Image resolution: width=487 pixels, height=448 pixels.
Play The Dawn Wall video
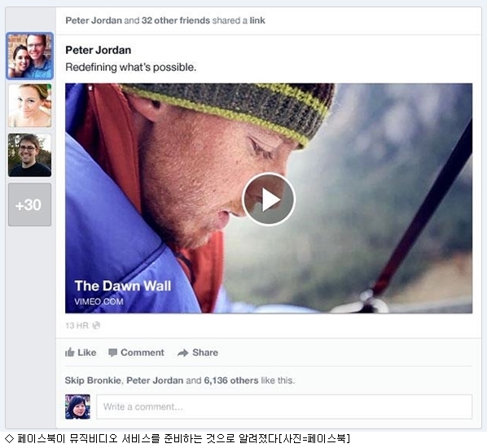(x=269, y=199)
